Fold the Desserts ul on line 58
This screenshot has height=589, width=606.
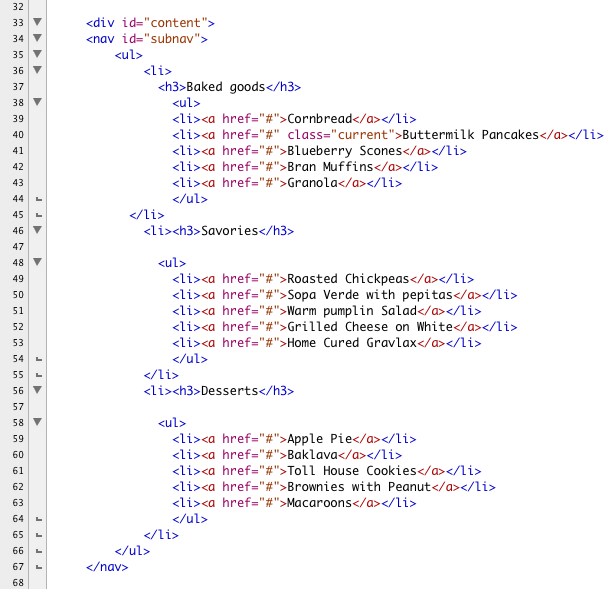(x=37, y=423)
